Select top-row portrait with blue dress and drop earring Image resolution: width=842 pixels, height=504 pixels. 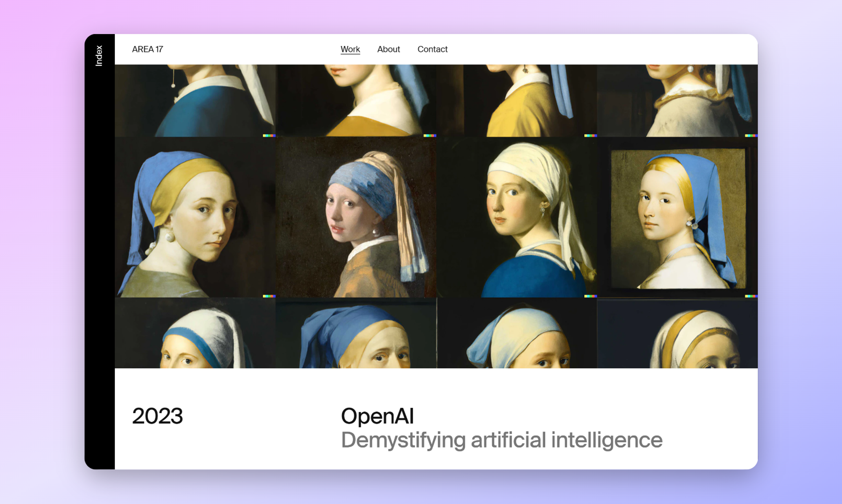point(195,101)
